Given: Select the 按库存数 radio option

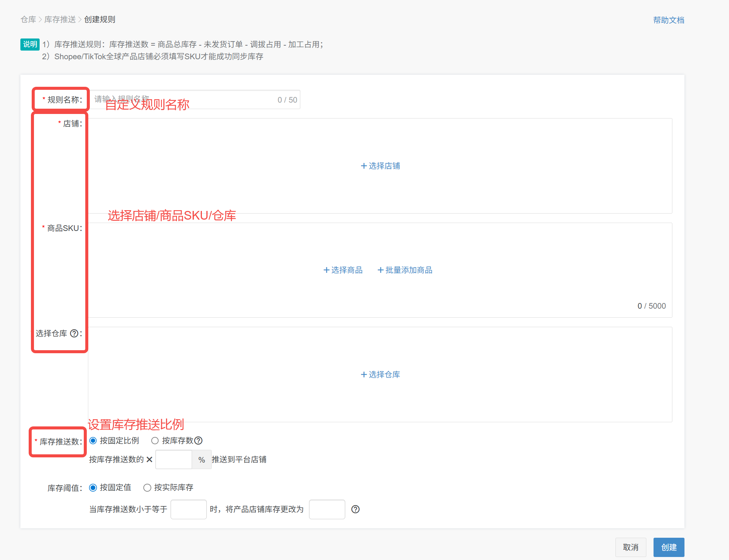Looking at the screenshot, I should (x=154, y=440).
